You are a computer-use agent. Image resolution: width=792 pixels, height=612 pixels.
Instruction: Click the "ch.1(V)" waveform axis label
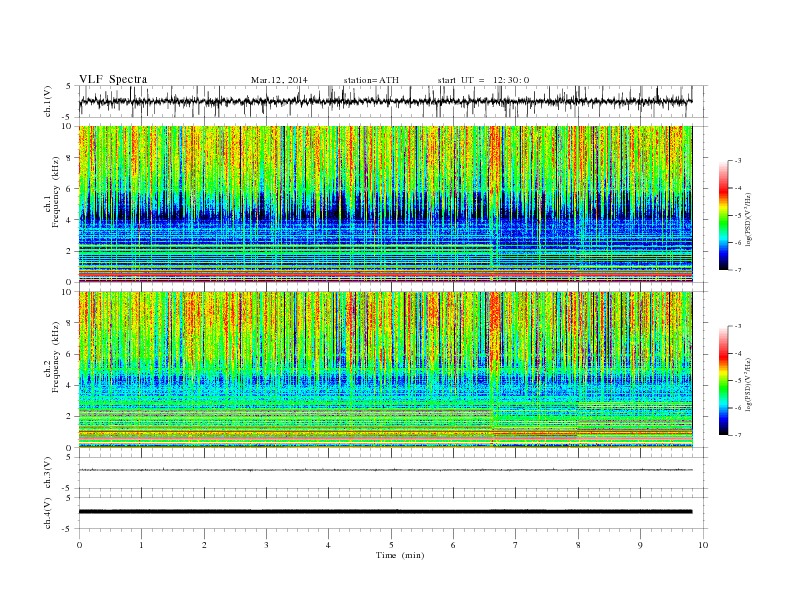48,101
